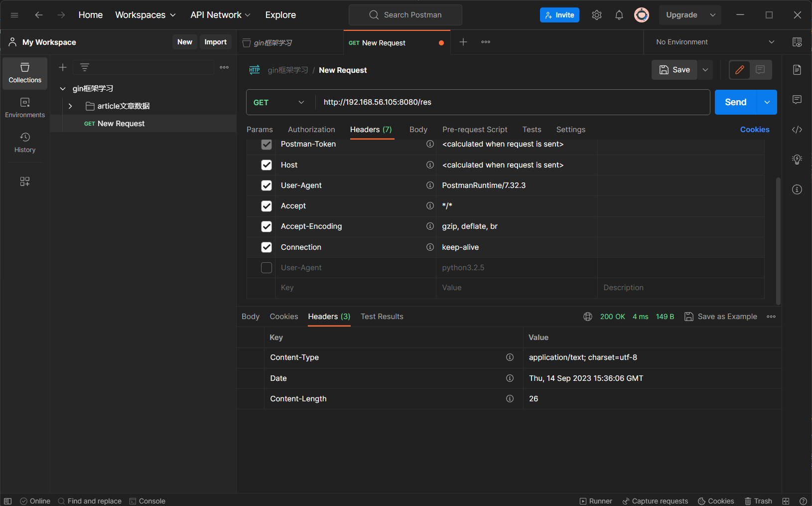This screenshot has width=812, height=506.
Task: Open tab actions three-dot menu
Action: 486,42
